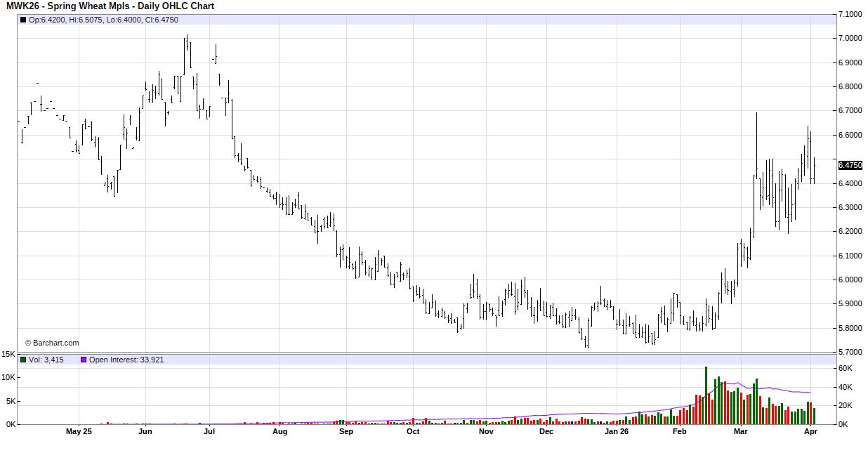The height and width of the screenshot is (453, 868).
Task: Click the 6.0000 price axis label
Action: coord(850,280)
